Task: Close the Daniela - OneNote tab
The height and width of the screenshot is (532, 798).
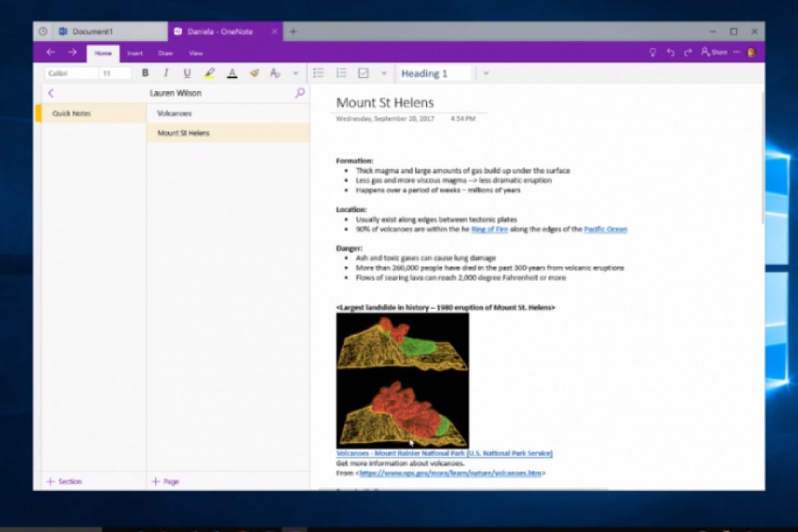Action: pos(275,31)
